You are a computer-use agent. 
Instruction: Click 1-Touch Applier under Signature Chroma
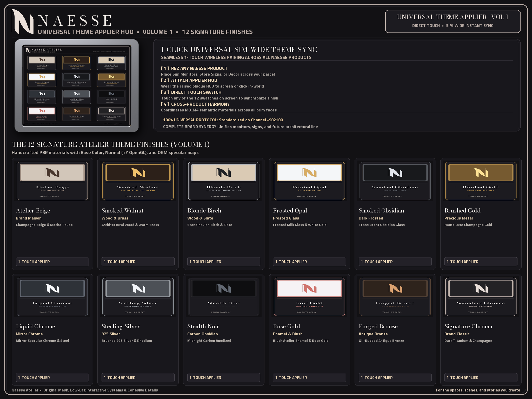point(481,377)
